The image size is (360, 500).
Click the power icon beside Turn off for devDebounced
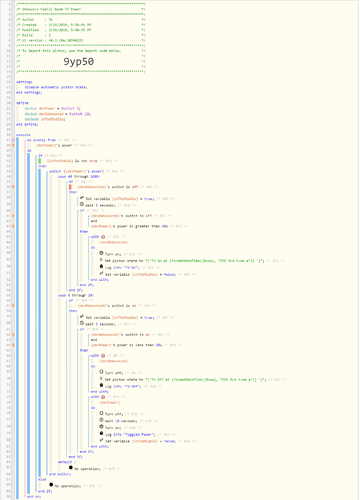(x=101, y=372)
